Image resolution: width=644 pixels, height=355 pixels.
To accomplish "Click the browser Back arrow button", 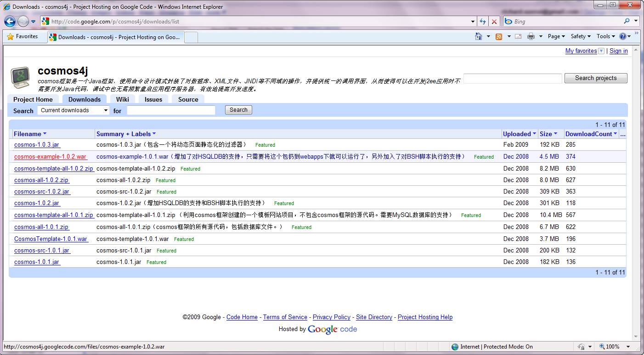I will click(x=10, y=21).
